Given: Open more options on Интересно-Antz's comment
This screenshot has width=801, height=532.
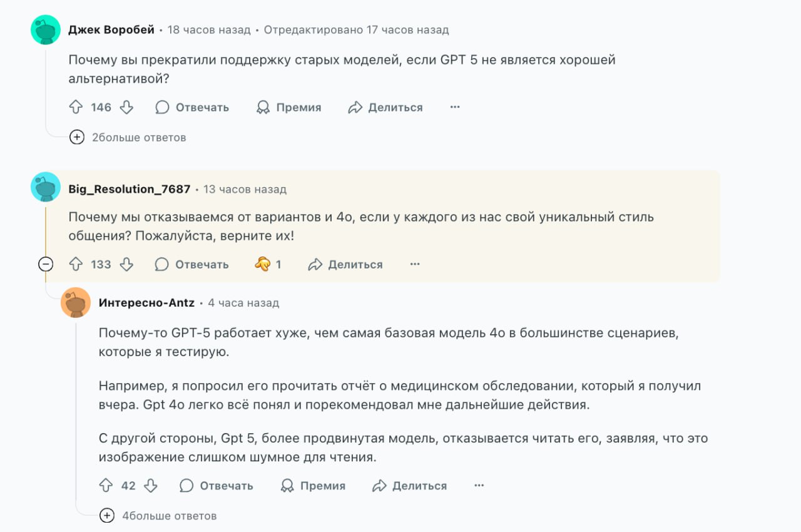Looking at the screenshot, I should tap(479, 486).
